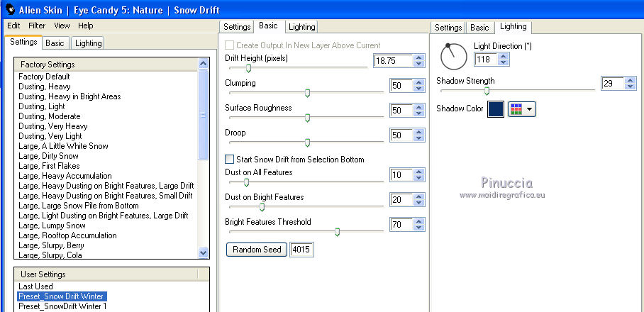Image resolution: width=644 pixels, height=312 pixels.
Task: Select the Large, Lumpy Snow preset
Action: (52, 225)
